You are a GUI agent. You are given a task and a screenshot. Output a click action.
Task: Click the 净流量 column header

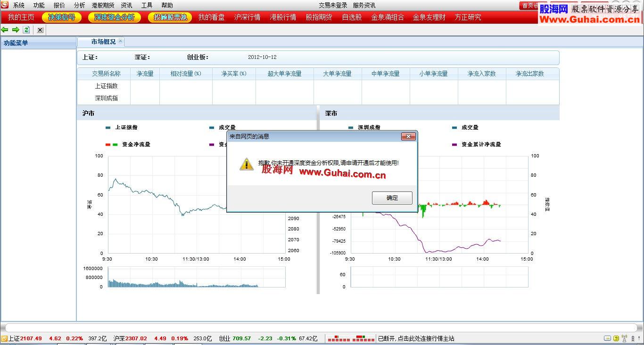click(x=145, y=74)
